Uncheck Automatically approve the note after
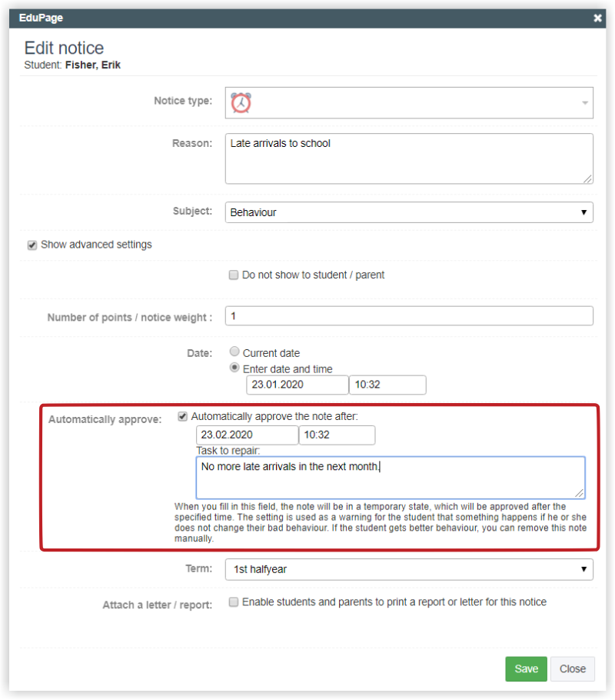The width and height of the screenshot is (615, 700). point(182,416)
